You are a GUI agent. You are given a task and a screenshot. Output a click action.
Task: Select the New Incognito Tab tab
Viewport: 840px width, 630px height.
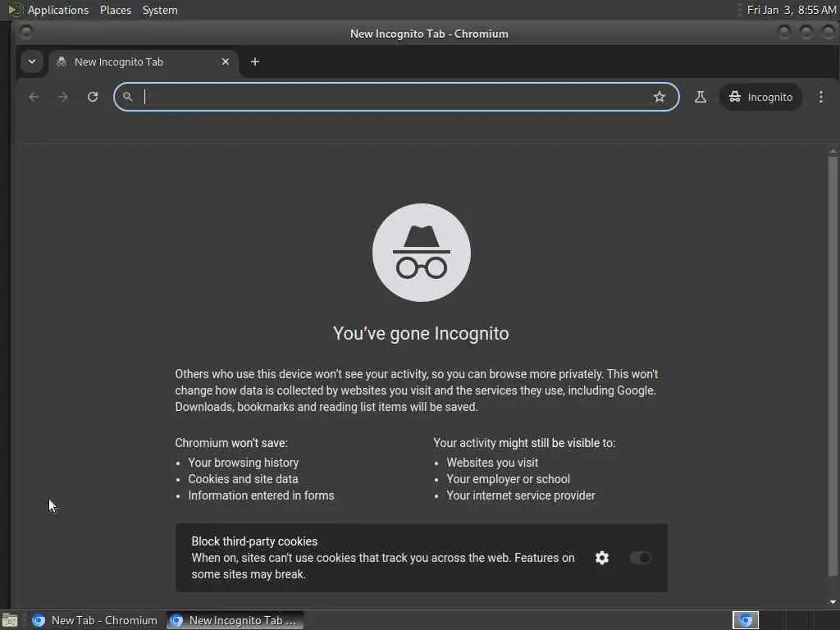pos(144,62)
